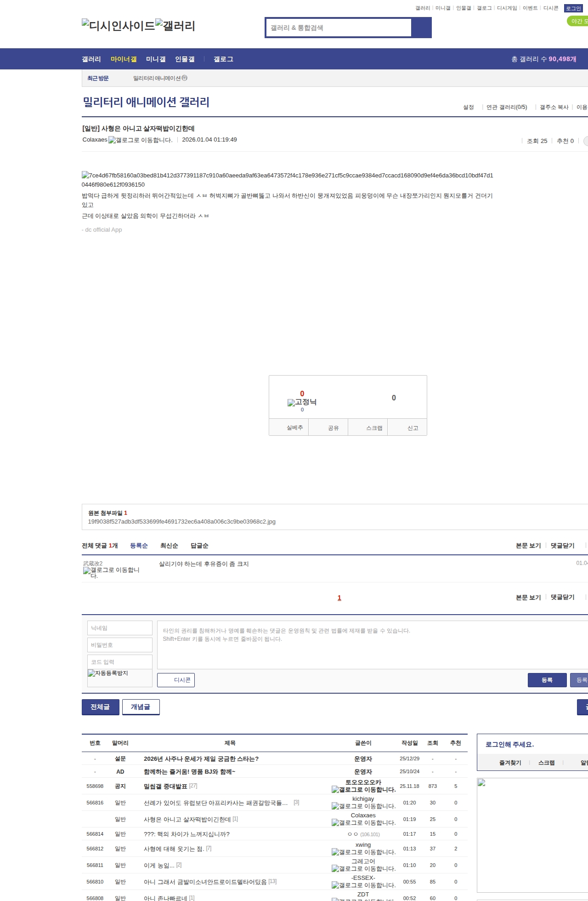Click the comment text 살리기야 하는데 후유증이 좀 크지
This screenshot has width=588, height=901.
204,564
